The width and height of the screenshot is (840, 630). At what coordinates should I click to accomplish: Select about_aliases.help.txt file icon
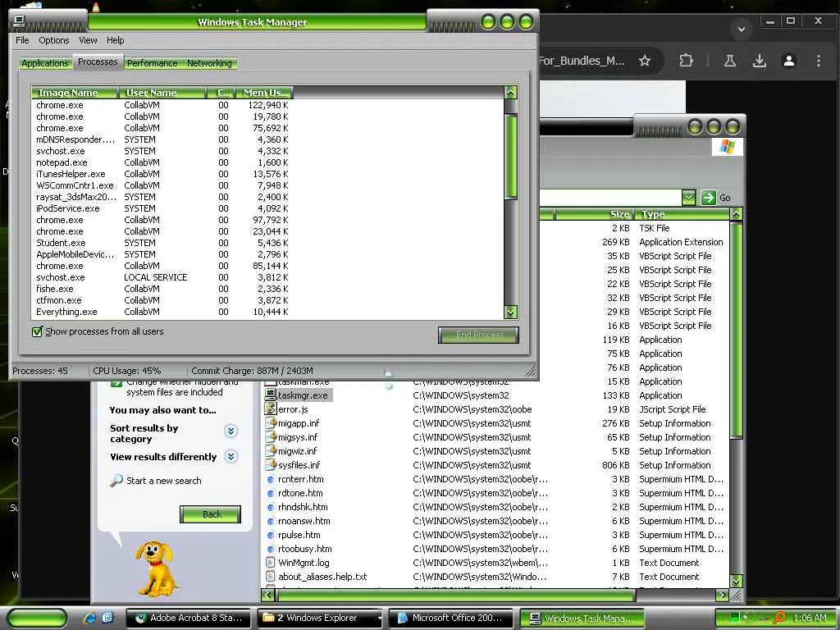click(x=271, y=577)
